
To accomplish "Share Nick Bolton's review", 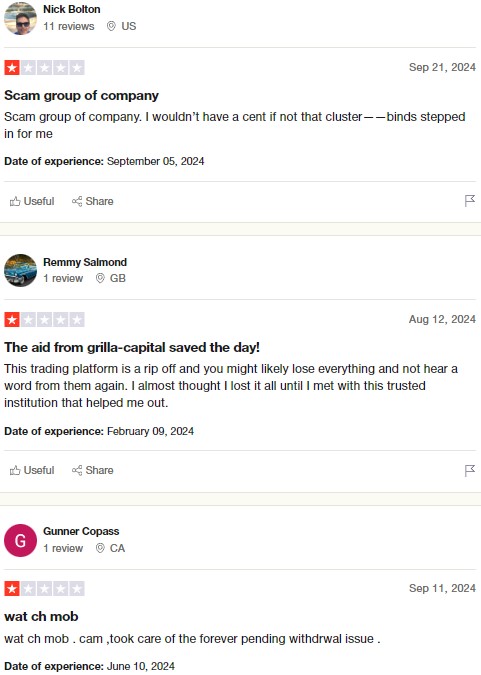I will pyautogui.click(x=93, y=201).
